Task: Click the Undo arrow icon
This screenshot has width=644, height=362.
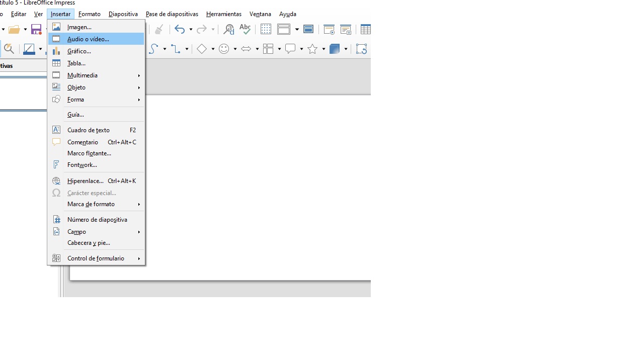Action: coord(180,29)
